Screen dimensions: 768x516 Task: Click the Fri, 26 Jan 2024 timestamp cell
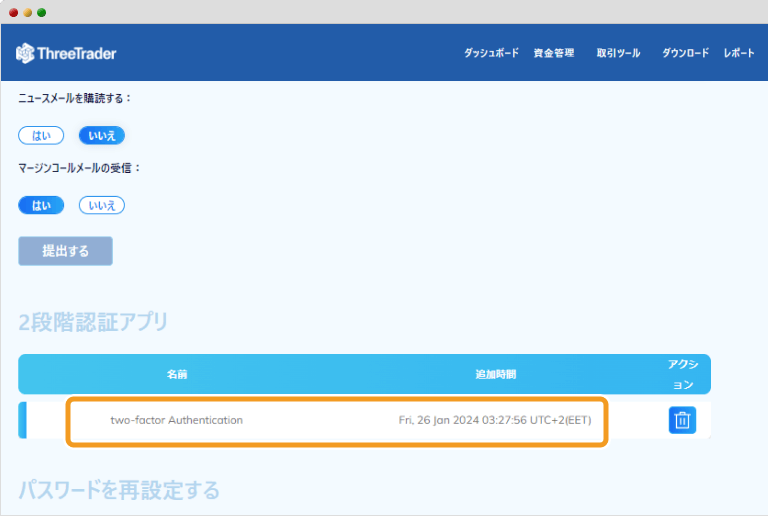[x=495, y=420]
